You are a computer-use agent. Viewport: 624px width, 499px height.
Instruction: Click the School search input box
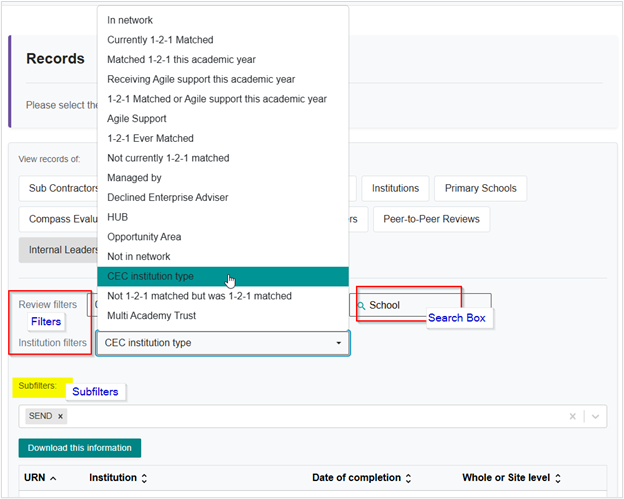click(x=427, y=305)
